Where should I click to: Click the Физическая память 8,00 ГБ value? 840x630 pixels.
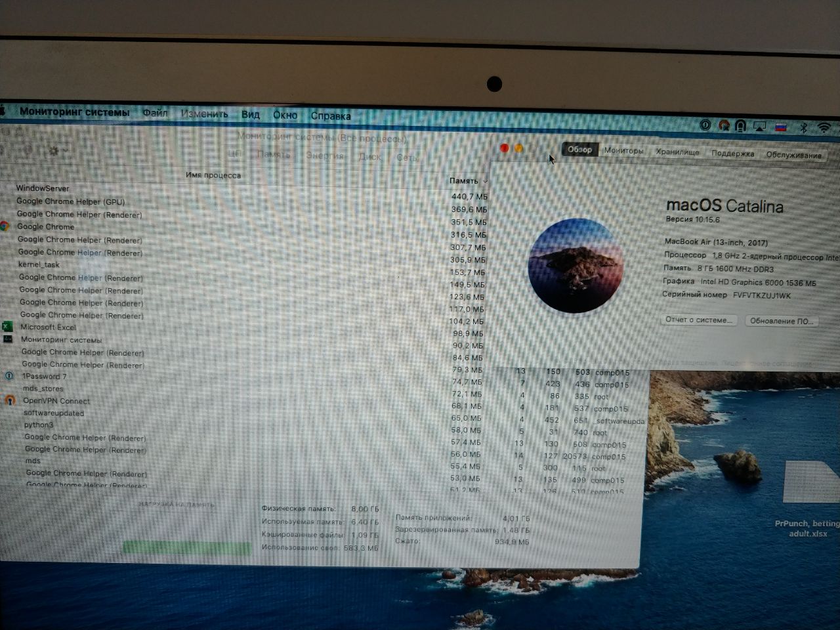pos(365,509)
